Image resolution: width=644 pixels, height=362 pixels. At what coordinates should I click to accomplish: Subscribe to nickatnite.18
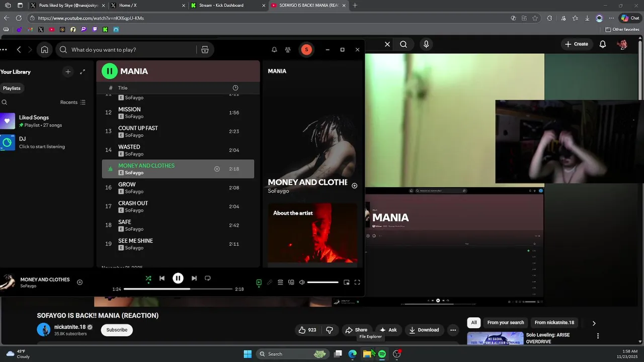pyautogui.click(x=117, y=330)
